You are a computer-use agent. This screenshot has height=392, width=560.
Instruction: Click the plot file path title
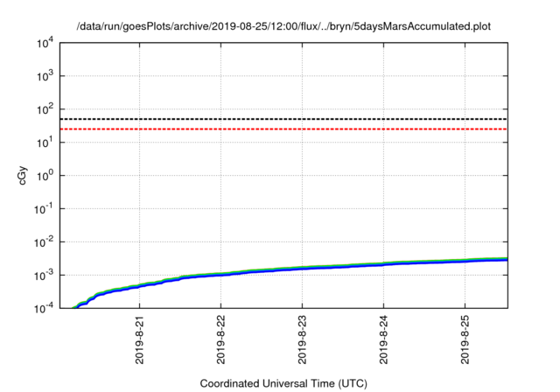283,26
